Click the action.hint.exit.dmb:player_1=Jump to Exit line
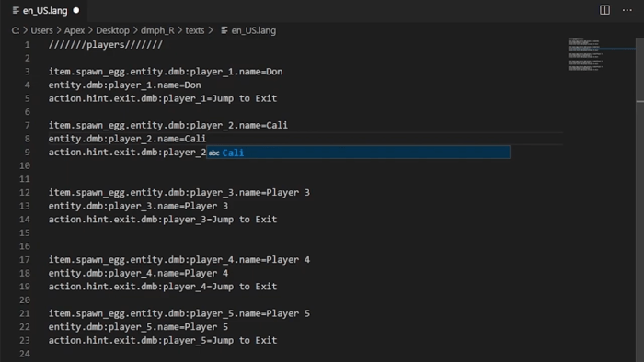Viewport: 644px width, 362px height. click(163, 98)
